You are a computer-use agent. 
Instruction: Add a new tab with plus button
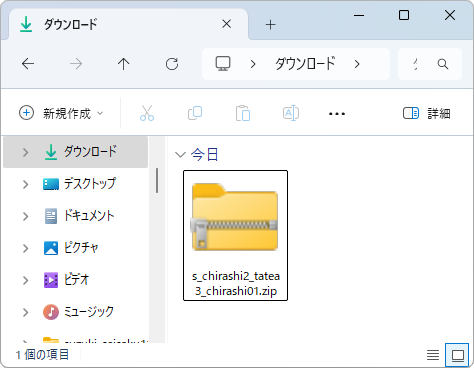coord(270,25)
